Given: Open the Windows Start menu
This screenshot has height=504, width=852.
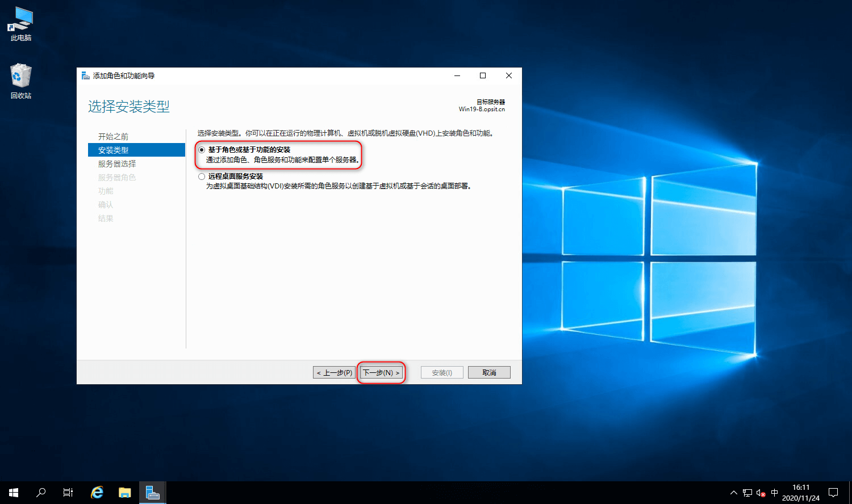Looking at the screenshot, I should coord(14,493).
